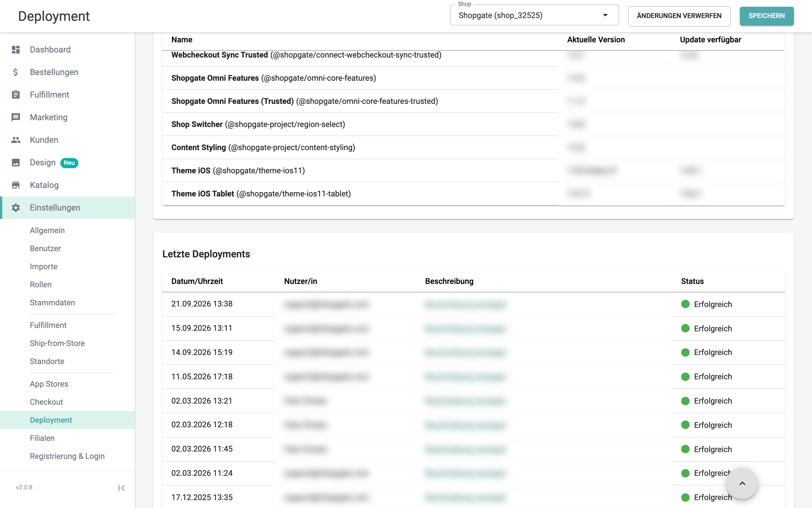Click the Datum/Uhrzeit column header
The height and width of the screenshot is (508, 812).
coord(197,281)
